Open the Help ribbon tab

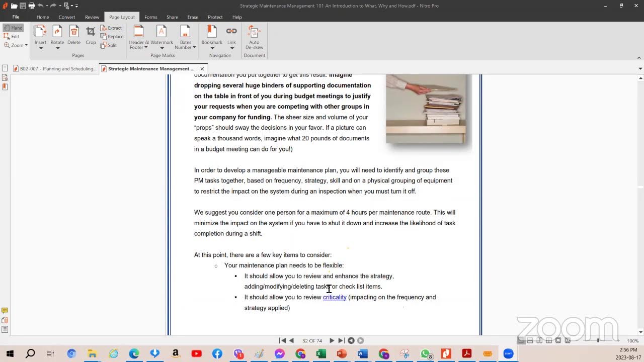237,17
